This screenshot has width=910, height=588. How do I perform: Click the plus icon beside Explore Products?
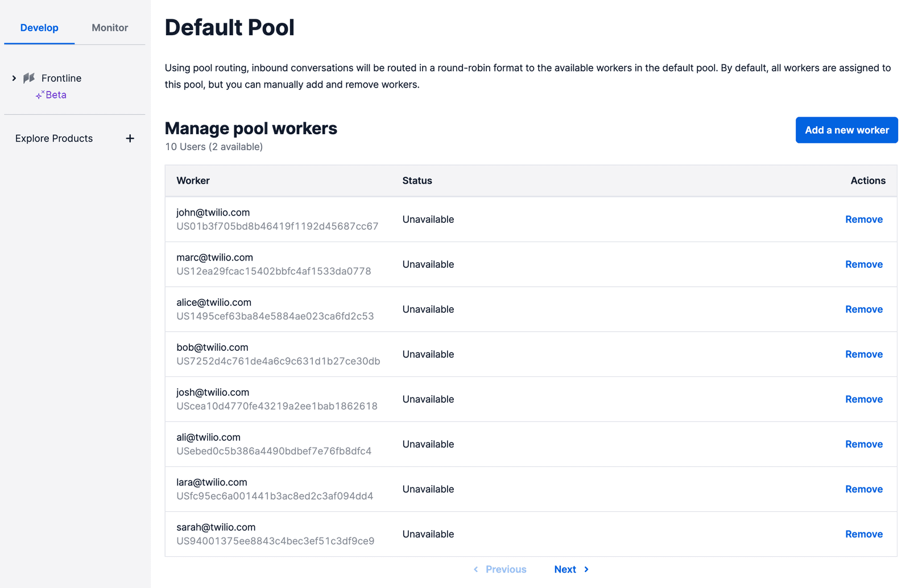[130, 138]
